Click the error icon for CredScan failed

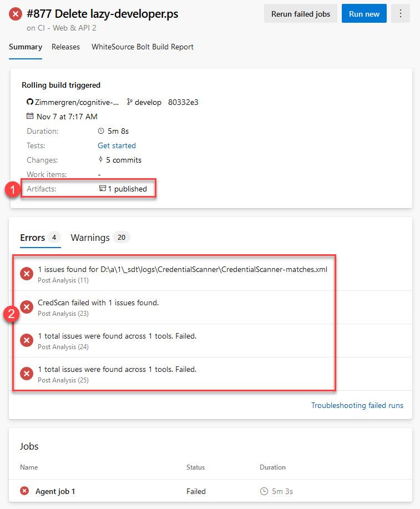coord(26,307)
